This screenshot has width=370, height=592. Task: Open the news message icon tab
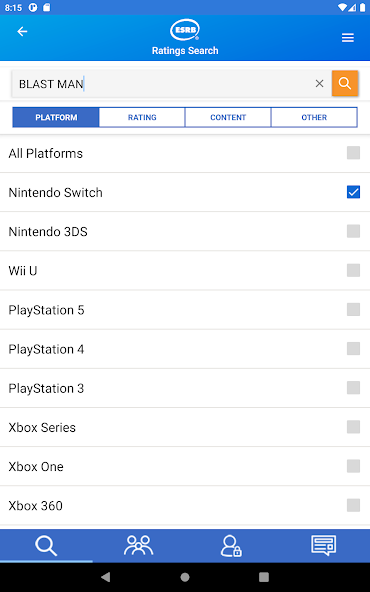(324, 546)
